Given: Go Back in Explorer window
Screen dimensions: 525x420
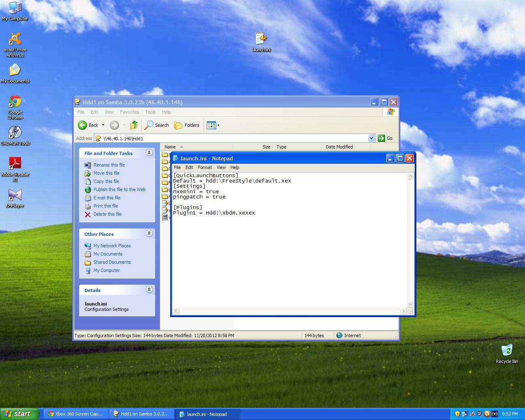Looking at the screenshot, I should 88,125.
